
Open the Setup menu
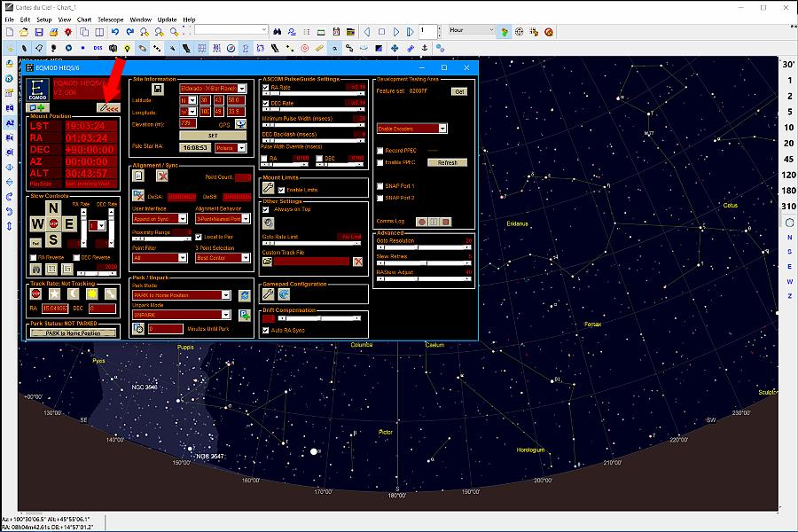tap(43, 20)
